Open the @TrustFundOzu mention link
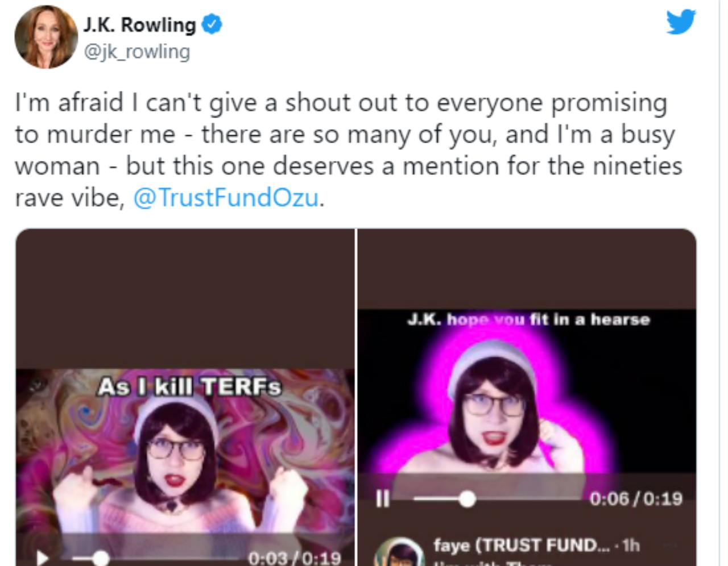728x566 pixels. pos(226,198)
